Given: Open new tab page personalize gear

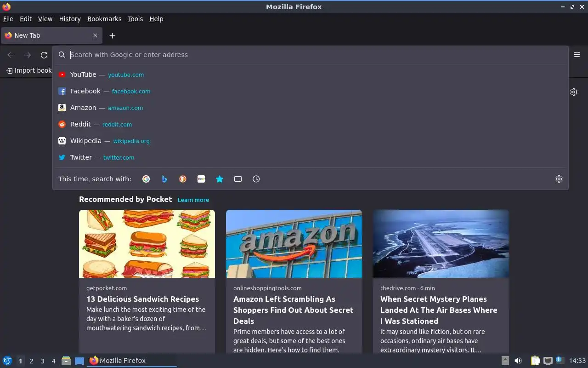Looking at the screenshot, I should [x=574, y=92].
